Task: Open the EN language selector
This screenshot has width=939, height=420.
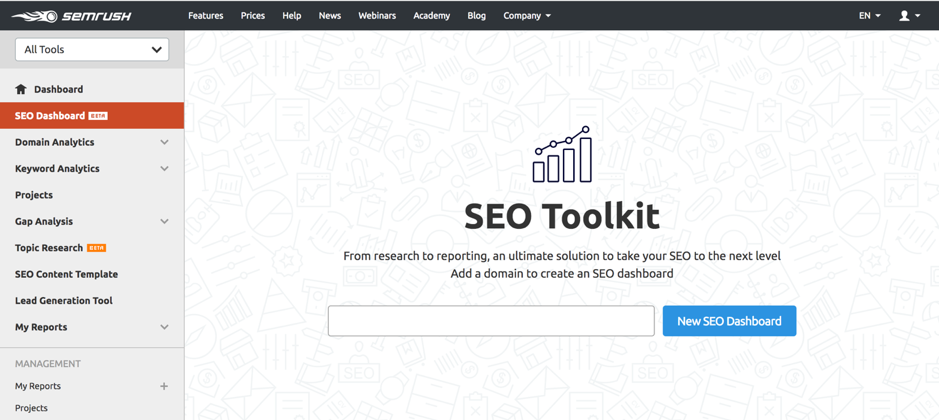Action: (x=870, y=16)
